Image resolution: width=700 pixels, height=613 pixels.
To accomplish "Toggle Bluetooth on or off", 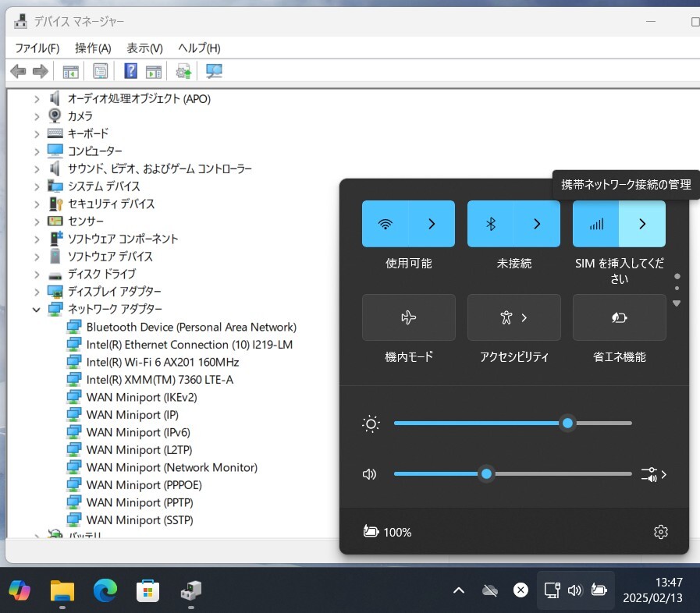I will (x=491, y=224).
